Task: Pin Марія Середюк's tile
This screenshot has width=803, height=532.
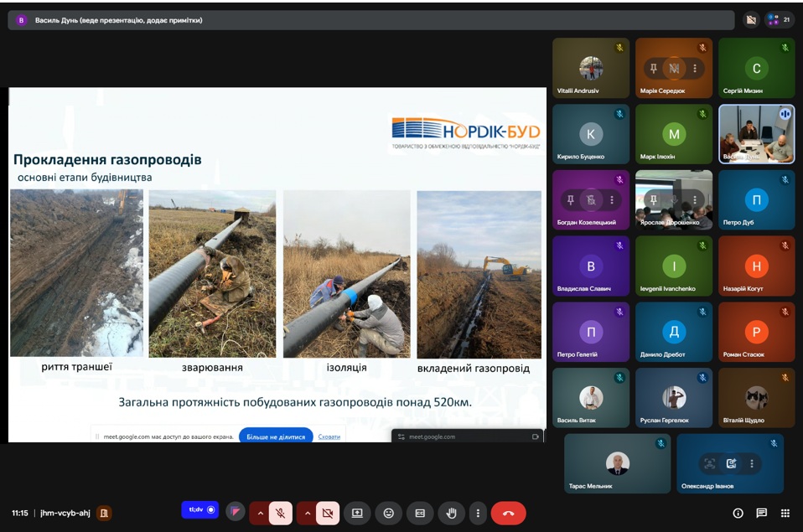Action: [x=653, y=68]
